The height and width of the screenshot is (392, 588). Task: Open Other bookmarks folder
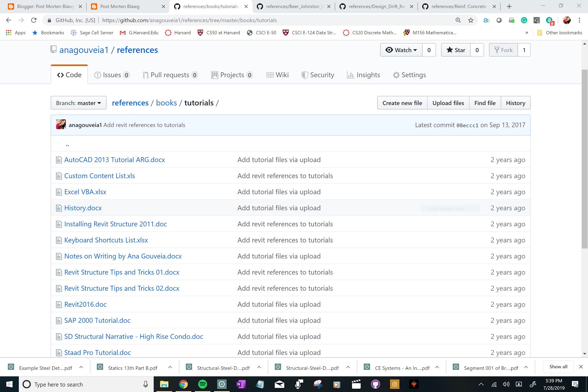point(560,33)
